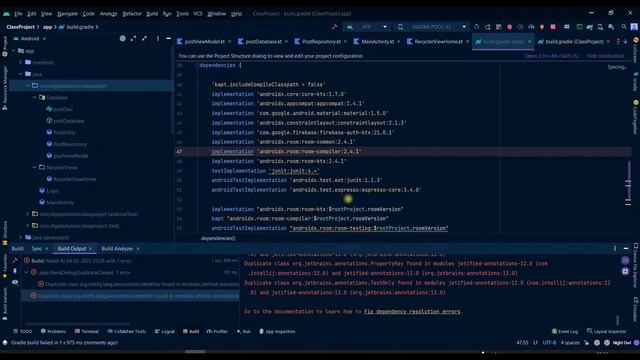Viewport: 640px width, 360px height.
Task: Open Search Everywhere magnifier icon
Action: pyautogui.click(x=624, y=27)
